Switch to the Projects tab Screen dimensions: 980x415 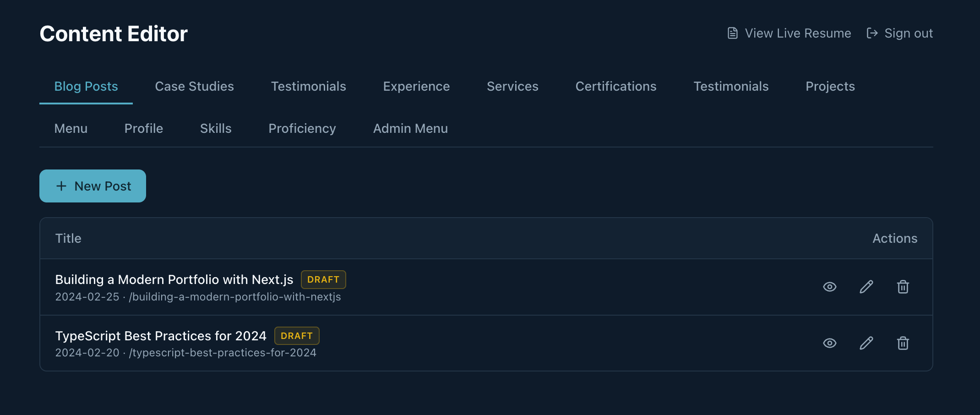830,86
